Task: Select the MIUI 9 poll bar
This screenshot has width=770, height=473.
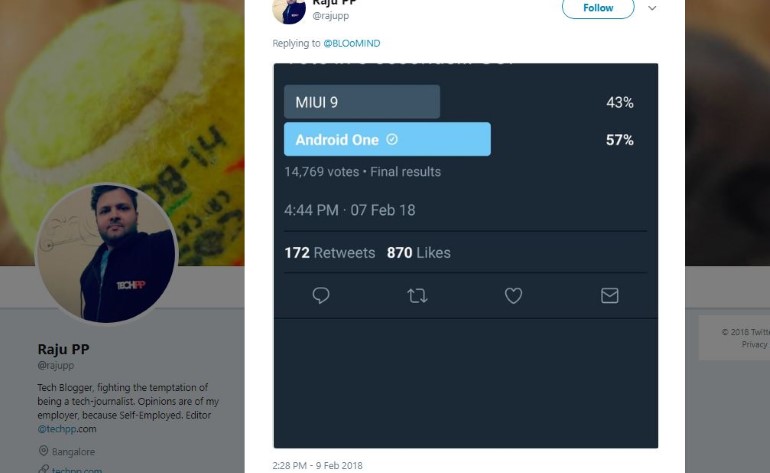Action: coord(362,102)
